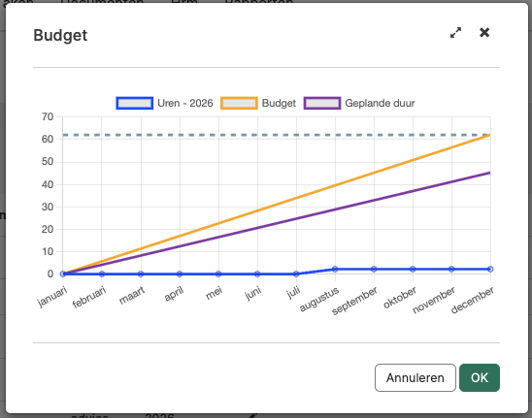Screen dimensions: 532x418
Task: Click the 'december' axis label
Action: pos(472,300)
